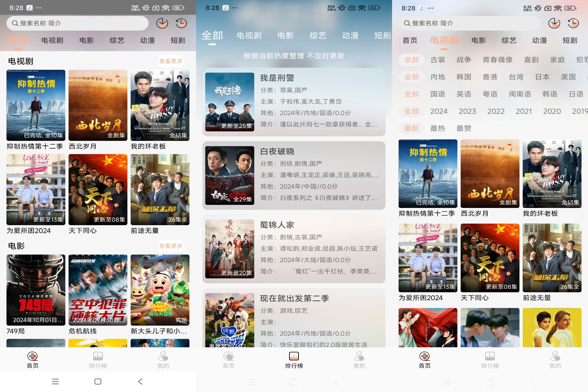Expand 查看更多 for 电影 section

click(x=171, y=246)
